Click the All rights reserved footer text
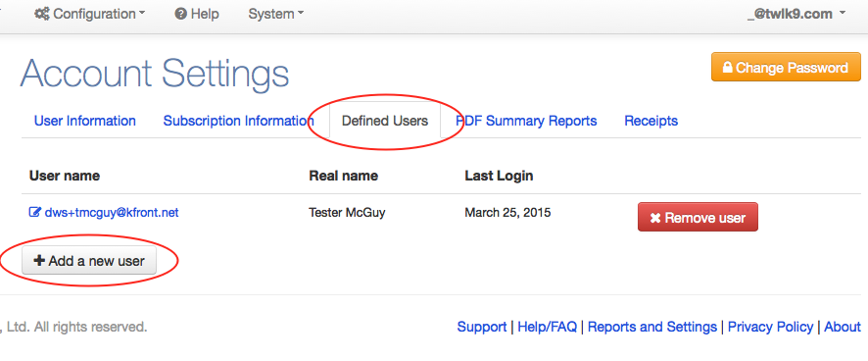This screenshot has height=361, width=868. click(x=90, y=328)
